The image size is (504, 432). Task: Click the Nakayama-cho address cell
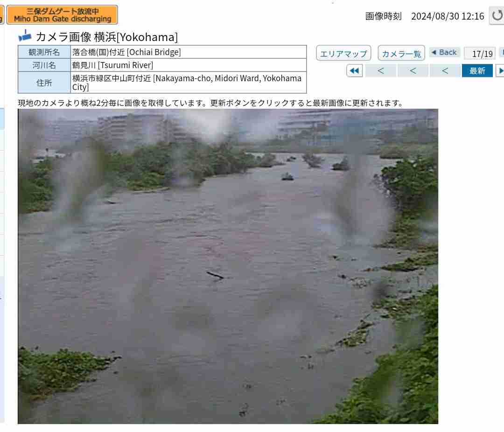point(189,83)
